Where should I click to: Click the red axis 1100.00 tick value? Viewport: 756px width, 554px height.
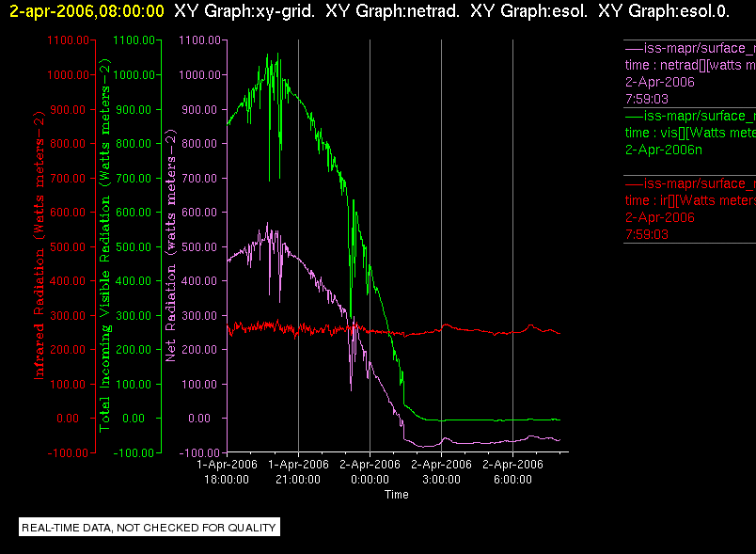pos(68,40)
